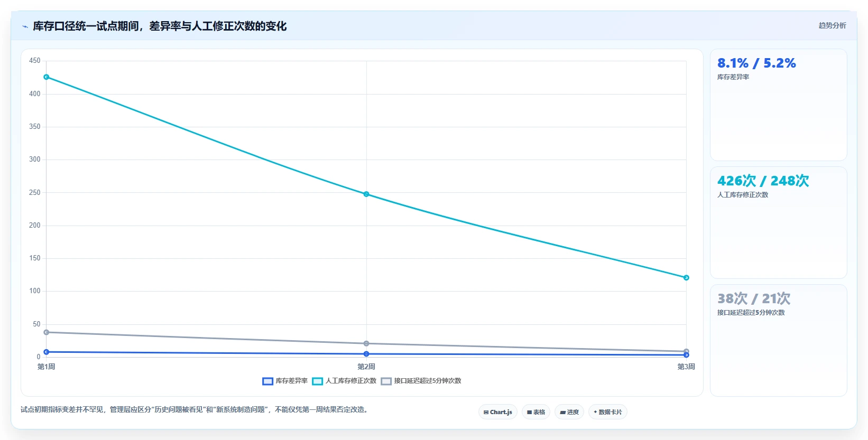Image resolution: width=868 pixels, height=440 pixels.
Task: Click the 第1周 x-axis label
Action: (x=47, y=367)
